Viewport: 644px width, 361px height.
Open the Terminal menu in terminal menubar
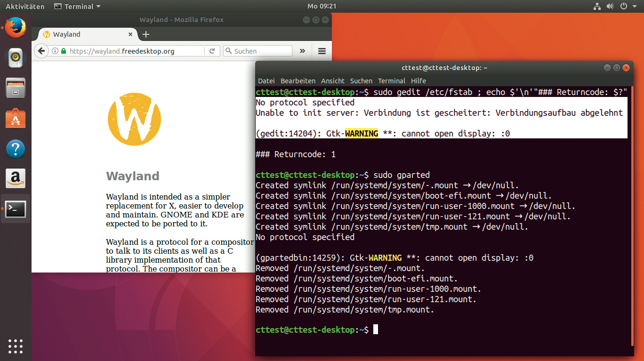[392, 81]
